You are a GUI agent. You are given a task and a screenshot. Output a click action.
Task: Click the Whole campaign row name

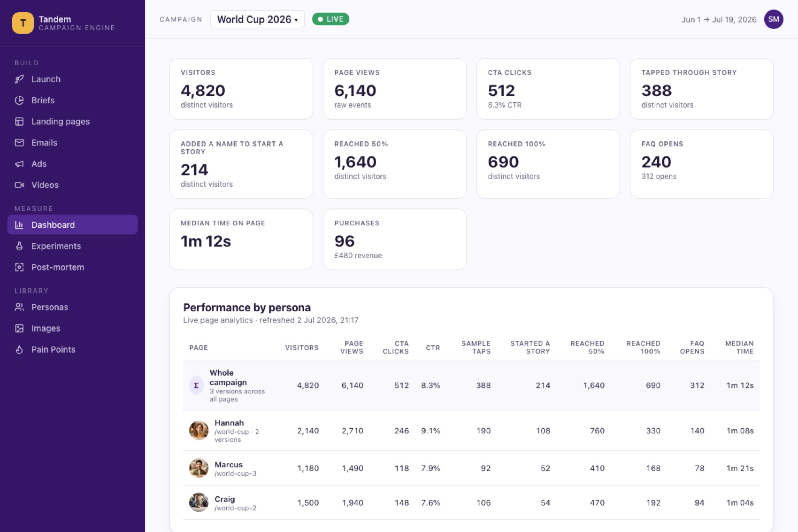point(228,378)
